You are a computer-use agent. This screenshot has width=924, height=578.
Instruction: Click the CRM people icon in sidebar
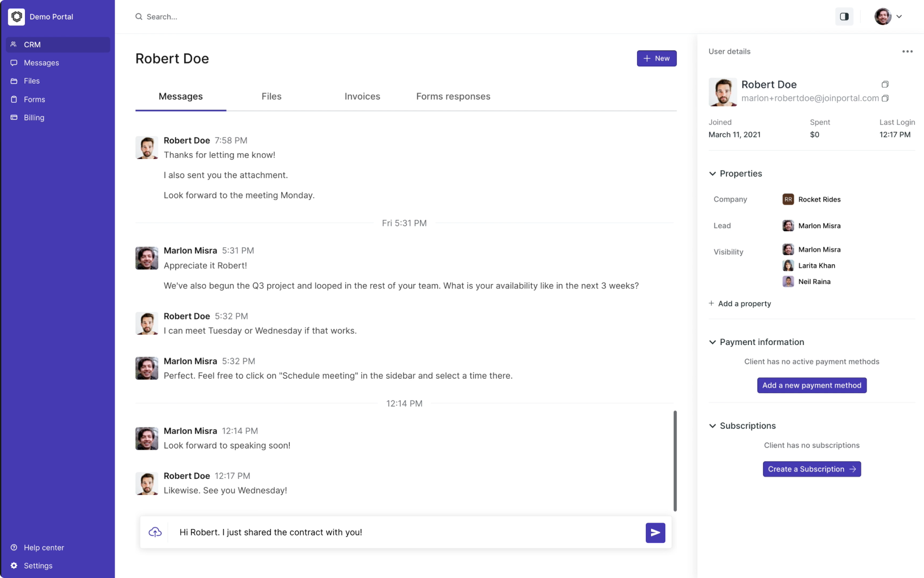[x=14, y=44]
